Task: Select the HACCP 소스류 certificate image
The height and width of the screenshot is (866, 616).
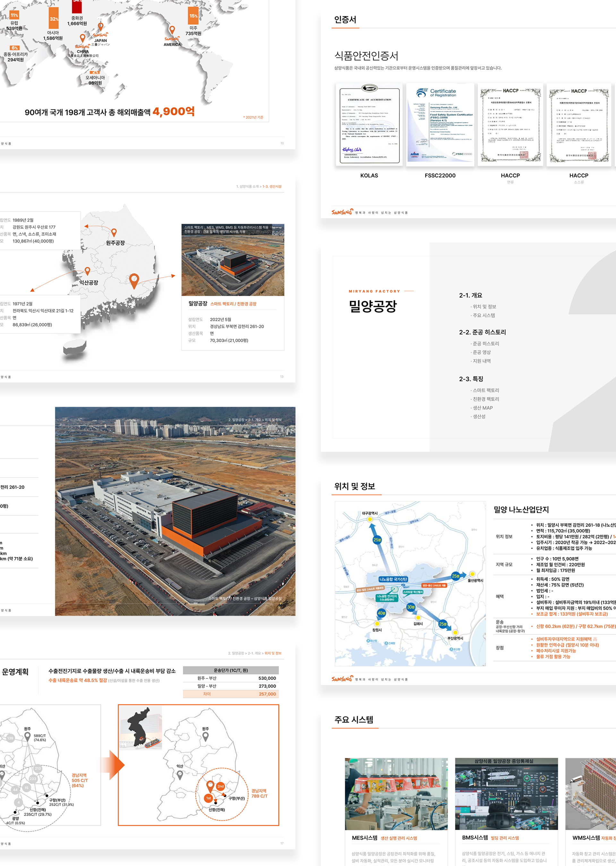Action: (x=579, y=125)
